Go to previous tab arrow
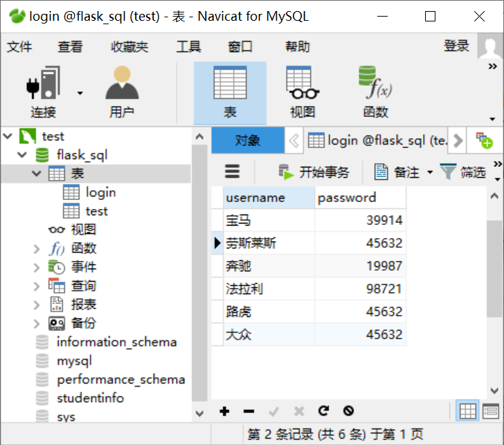Viewport: 504px width, 445px height. click(x=294, y=140)
